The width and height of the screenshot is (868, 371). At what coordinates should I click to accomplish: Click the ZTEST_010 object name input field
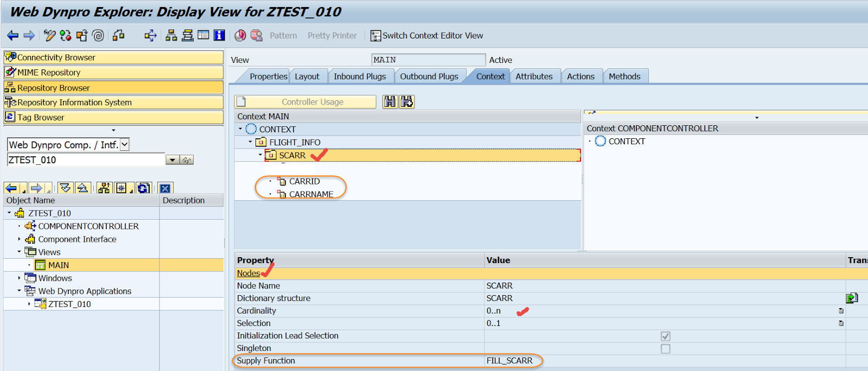point(86,160)
